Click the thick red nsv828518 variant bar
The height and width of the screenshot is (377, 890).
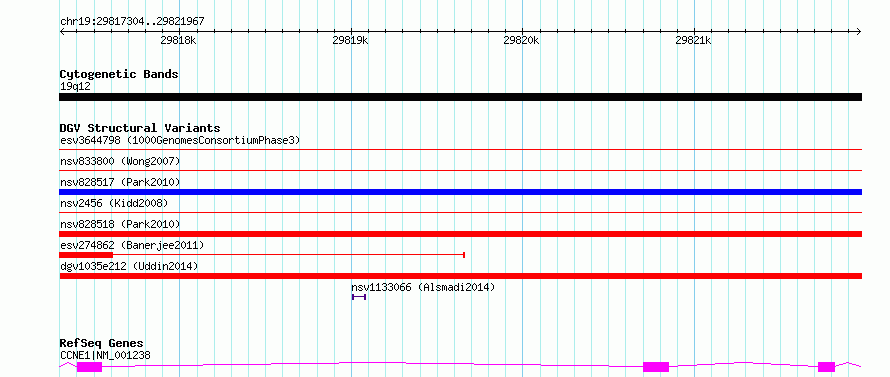[x=460, y=234]
